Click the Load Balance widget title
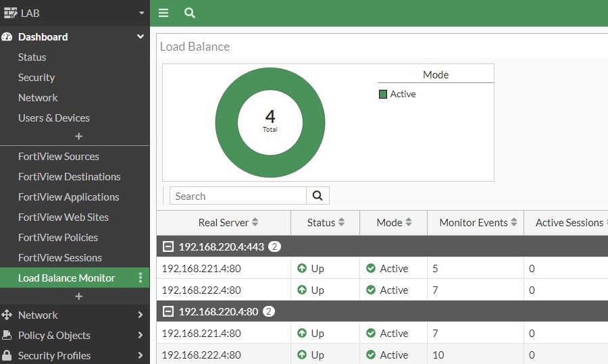The image size is (608, 364). (x=195, y=47)
